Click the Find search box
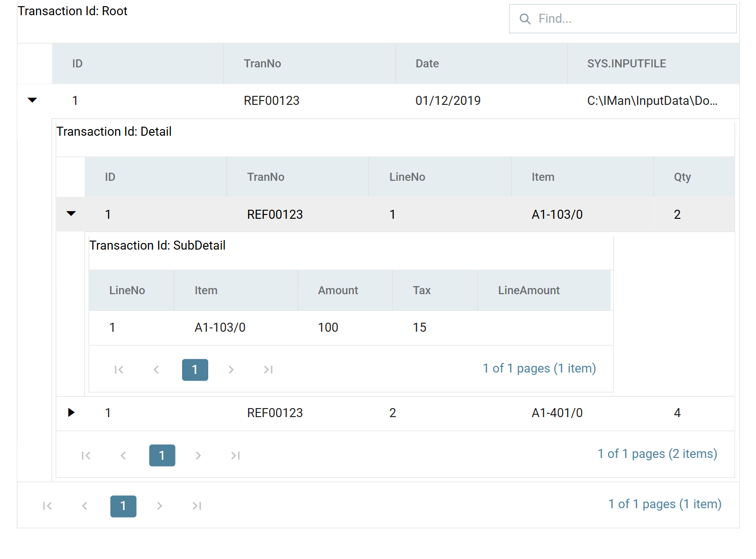 623,19
